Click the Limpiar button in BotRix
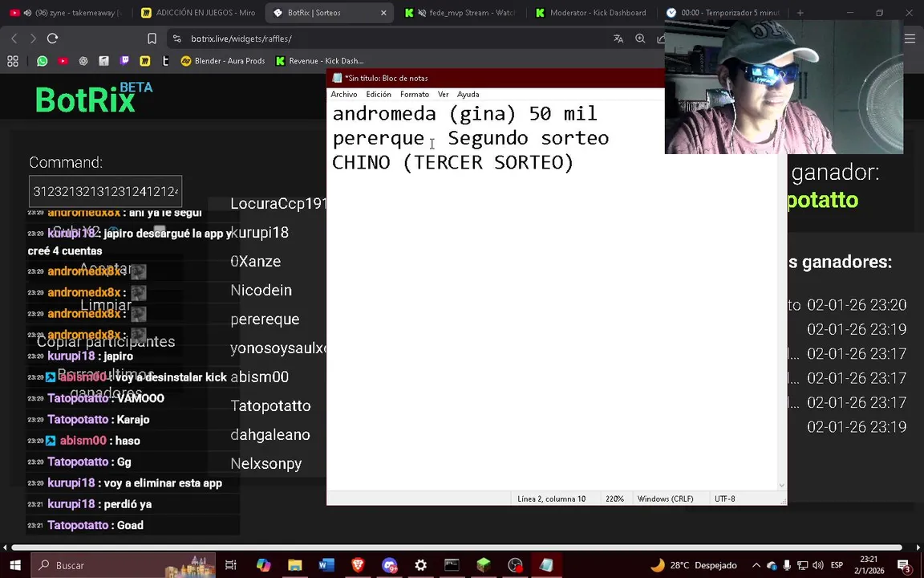This screenshot has height=578, width=924. pyautogui.click(x=106, y=305)
